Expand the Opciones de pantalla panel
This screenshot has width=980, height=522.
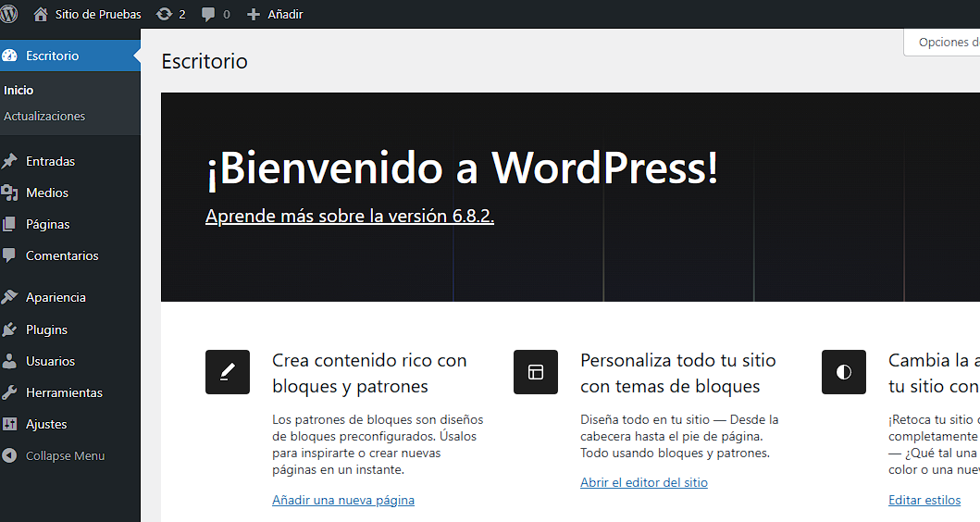coord(944,43)
